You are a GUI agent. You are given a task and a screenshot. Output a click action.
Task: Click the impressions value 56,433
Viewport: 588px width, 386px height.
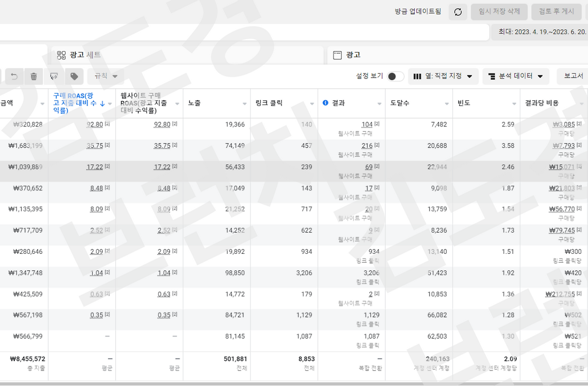[235, 167]
